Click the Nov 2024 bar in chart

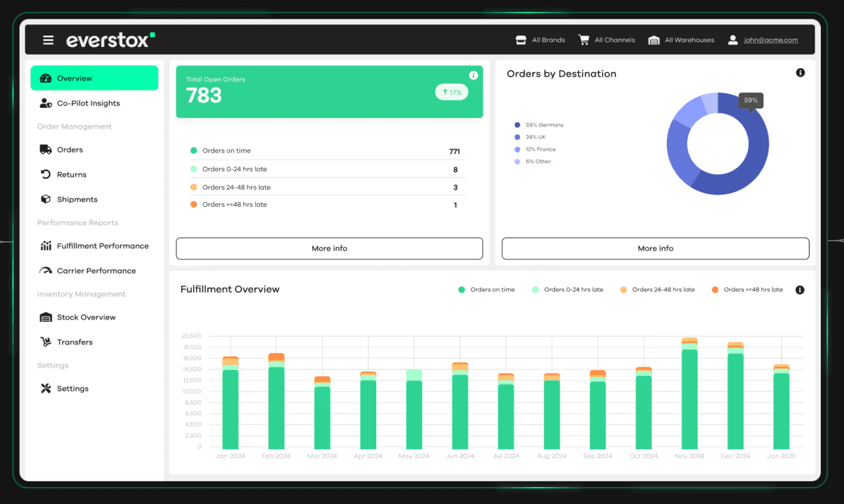coord(689,393)
